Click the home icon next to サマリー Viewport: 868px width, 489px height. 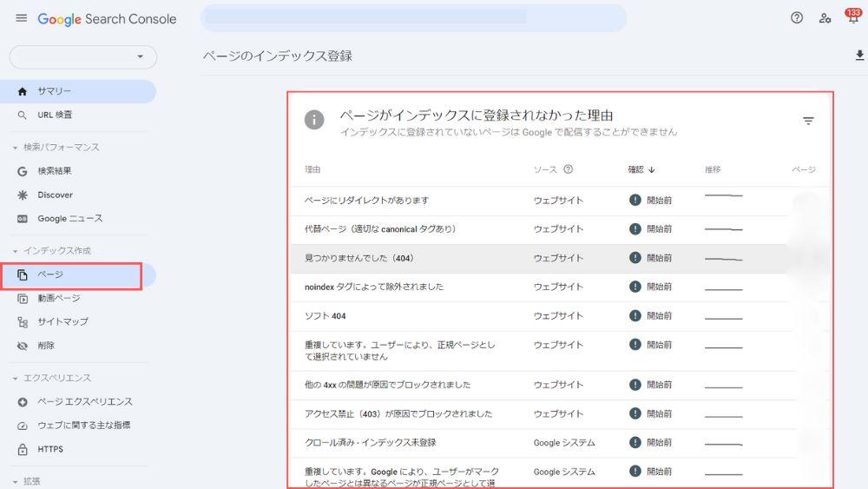click(x=23, y=91)
